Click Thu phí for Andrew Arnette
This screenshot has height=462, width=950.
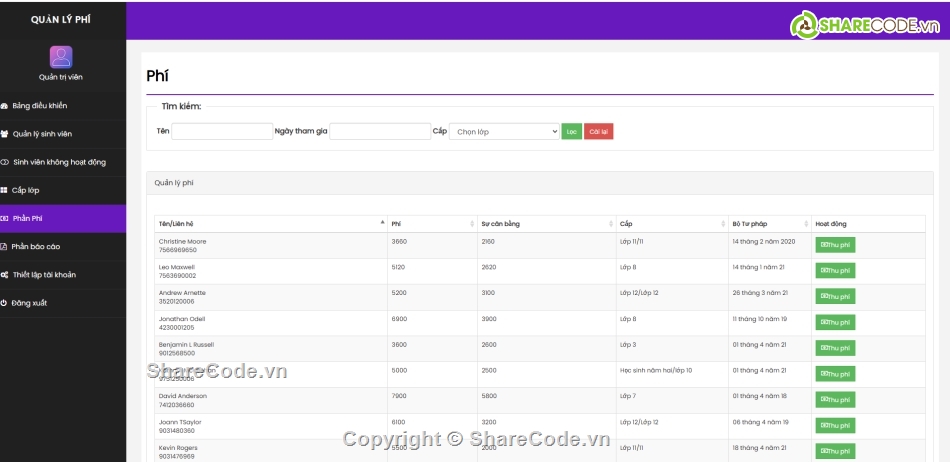tap(835, 296)
